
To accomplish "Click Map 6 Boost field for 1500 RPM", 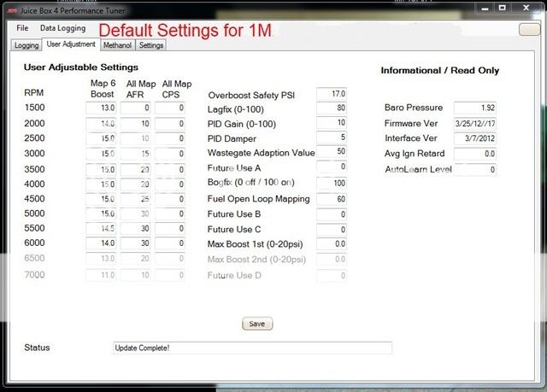I will pyautogui.click(x=103, y=108).
